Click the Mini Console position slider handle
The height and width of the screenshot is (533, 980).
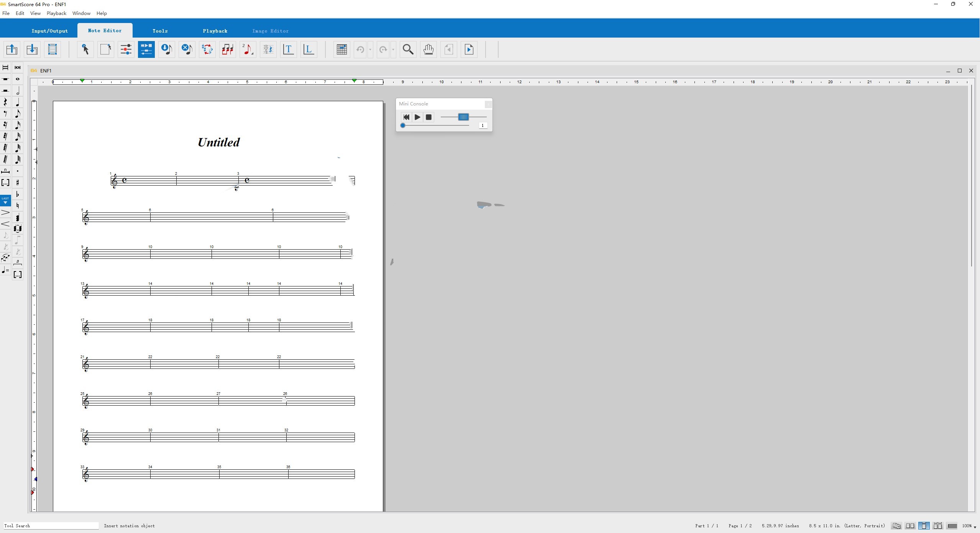click(x=403, y=125)
